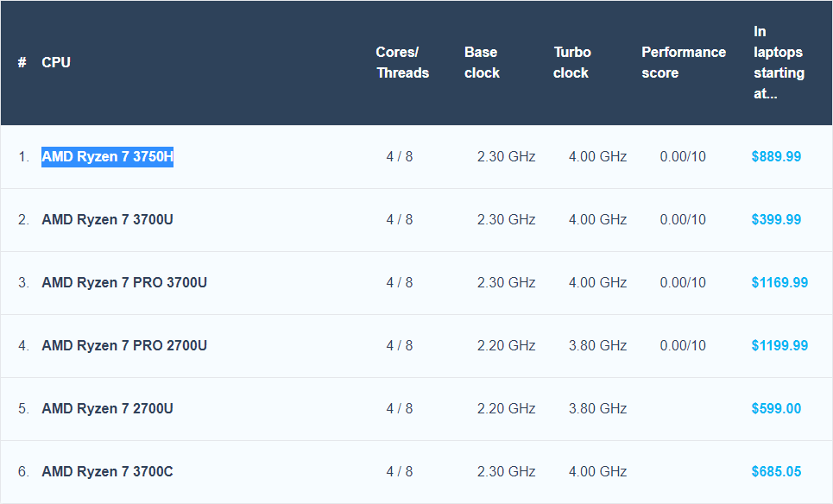Screen dimensions: 833x504
Task: Click the Cores/Threads column header
Action: click(x=402, y=62)
